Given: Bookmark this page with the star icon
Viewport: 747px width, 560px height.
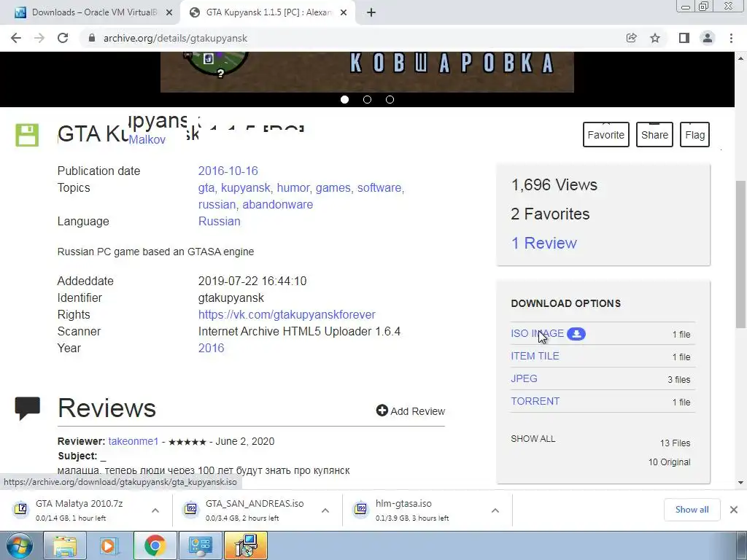Looking at the screenshot, I should (655, 38).
